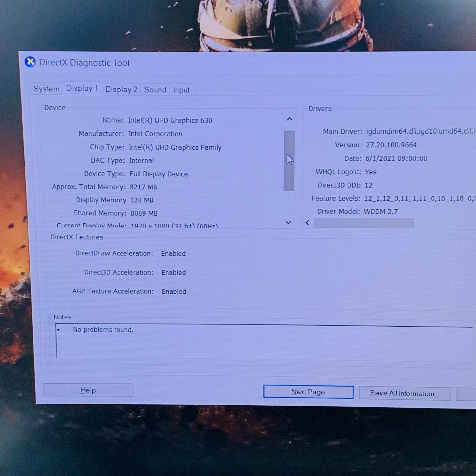Click the Device list scroll down arrow
Viewport: 476px width, 476px height.
point(288,223)
